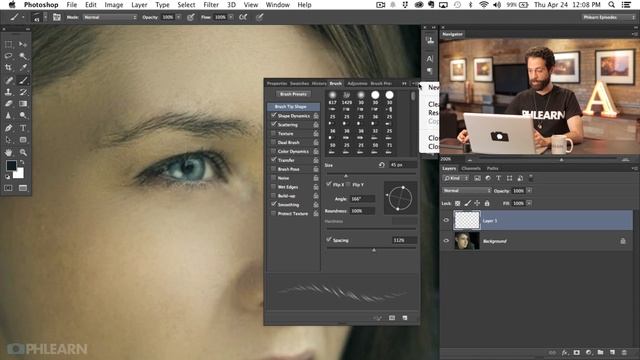Swap foreground and background colors
Screen dimensions: 640x360
22,162
